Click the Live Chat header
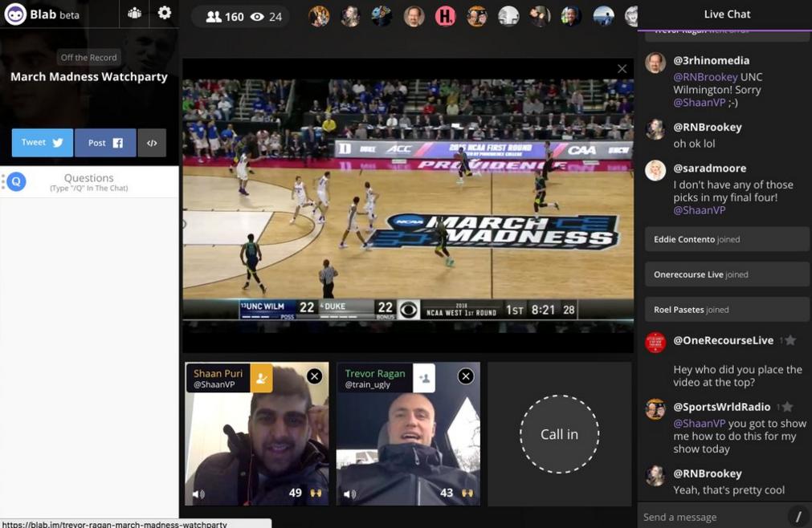The height and width of the screenshot is (528, 812). point(727,14)
